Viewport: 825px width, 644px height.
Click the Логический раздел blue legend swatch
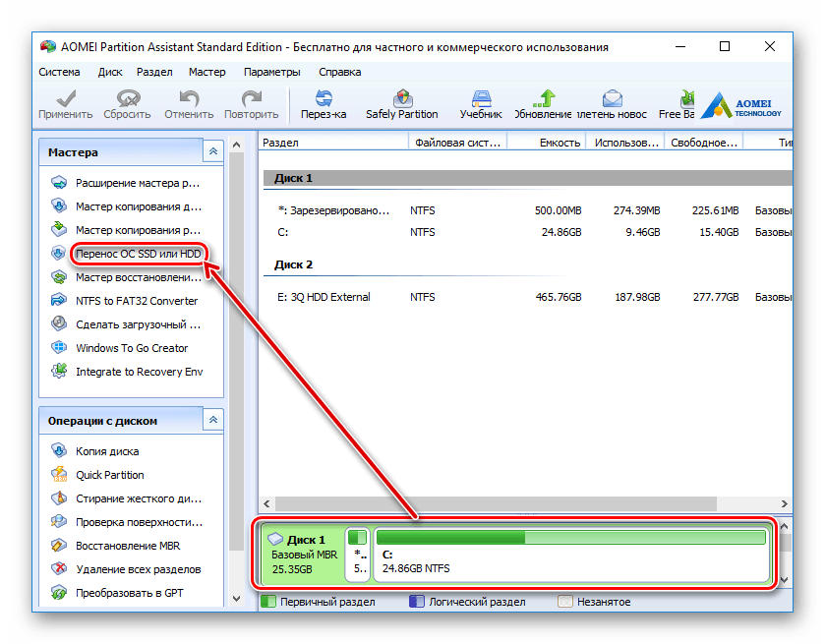pos(416,602)
